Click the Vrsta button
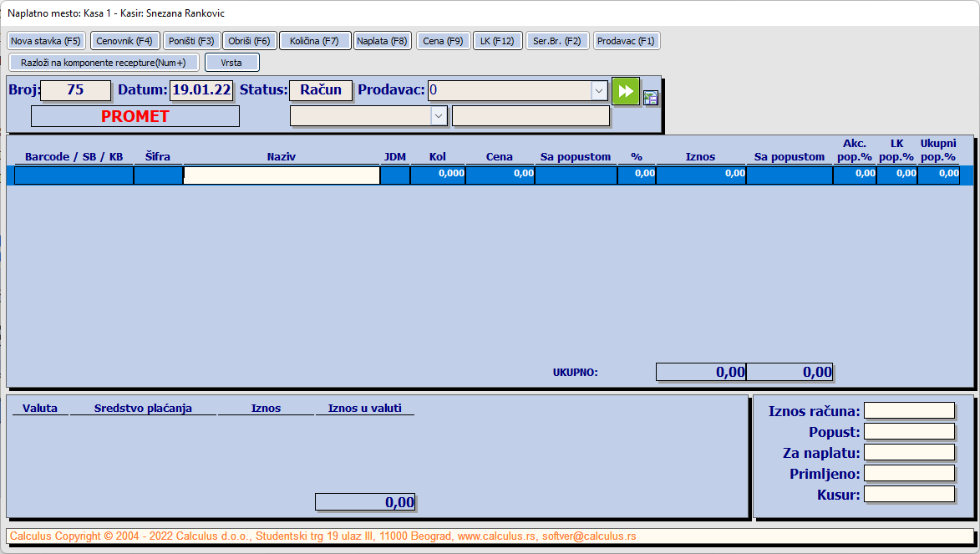The width and height of the screenshot is (980, 554). click(232, 63)
